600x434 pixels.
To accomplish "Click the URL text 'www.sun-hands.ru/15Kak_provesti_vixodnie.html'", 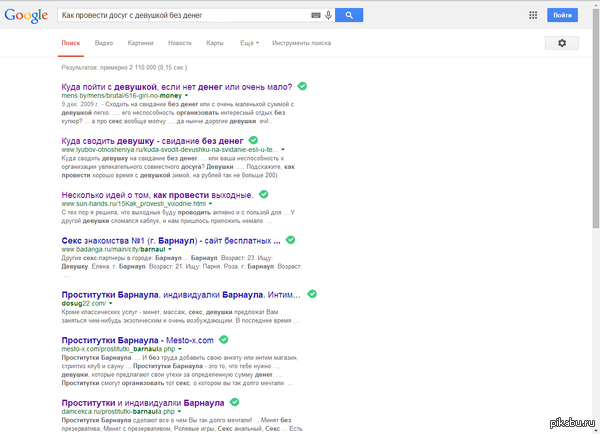I will [x=134, y=204].
